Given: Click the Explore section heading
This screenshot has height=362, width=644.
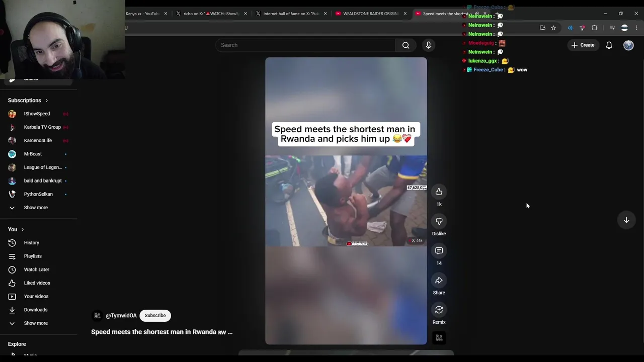Looking at the screenshot, I should (17, 344).
